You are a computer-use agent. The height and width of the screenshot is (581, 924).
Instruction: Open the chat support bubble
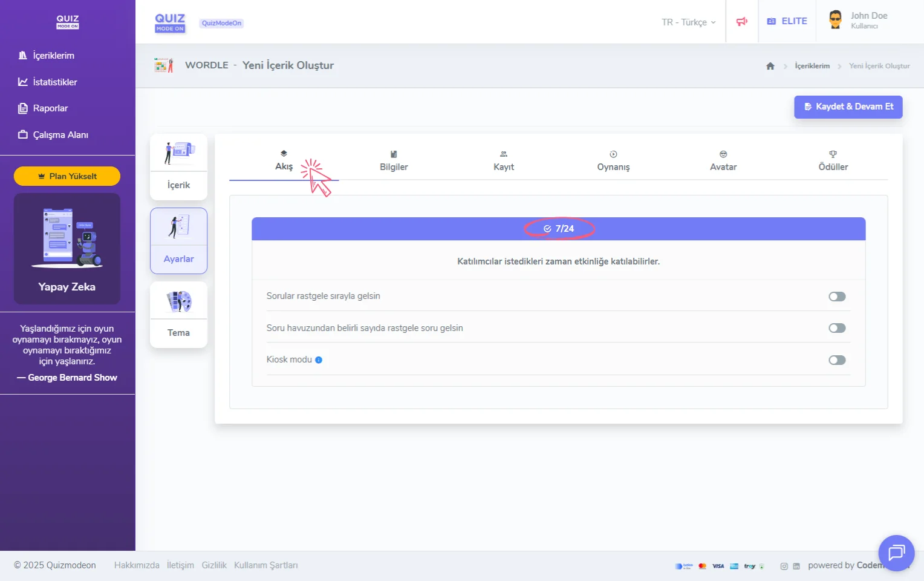click(896, 553)
